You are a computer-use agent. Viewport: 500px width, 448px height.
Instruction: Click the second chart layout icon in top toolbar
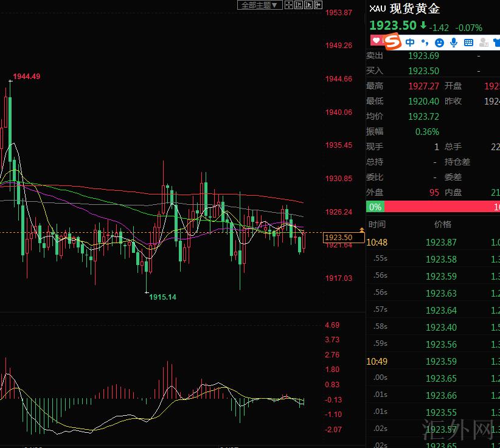299,5
